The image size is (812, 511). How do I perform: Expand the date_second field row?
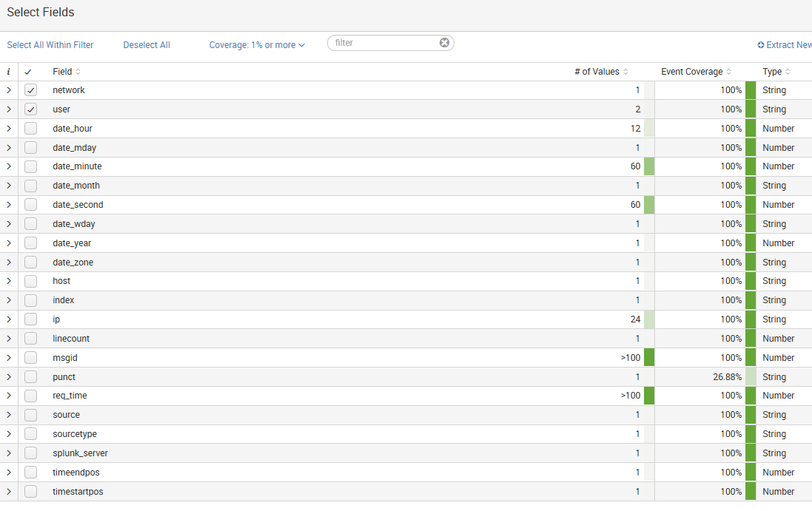[x=9, y=205]
